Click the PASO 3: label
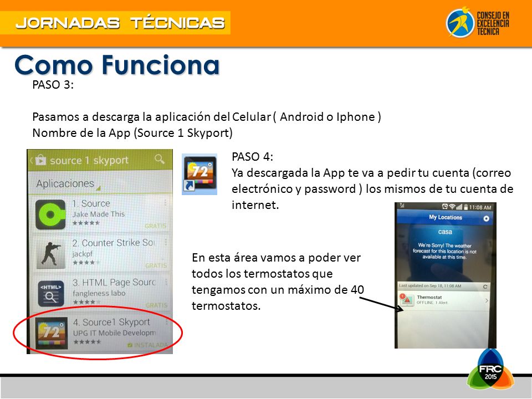Screen dimensions: 532x399 (53, 84)
